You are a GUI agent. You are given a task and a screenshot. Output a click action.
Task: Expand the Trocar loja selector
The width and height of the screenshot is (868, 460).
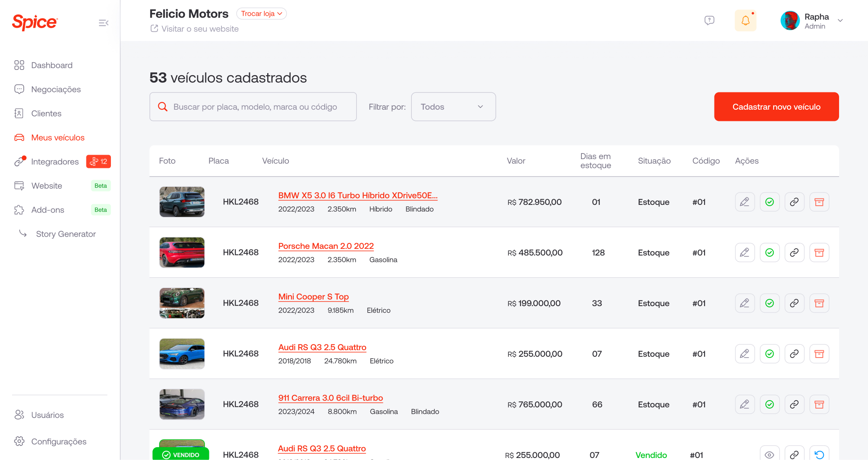point(262,14)
